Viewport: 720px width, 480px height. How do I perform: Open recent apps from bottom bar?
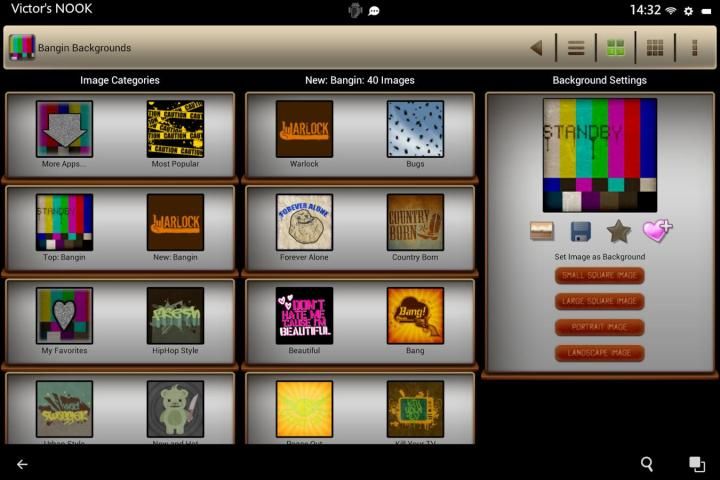pos(696,464)
